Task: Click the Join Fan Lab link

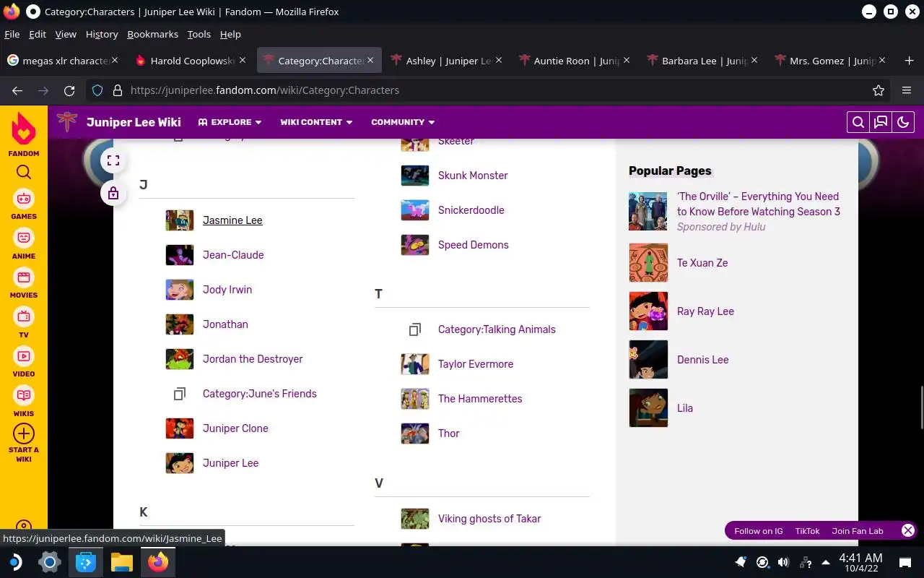Action: (x=858, y=531)
